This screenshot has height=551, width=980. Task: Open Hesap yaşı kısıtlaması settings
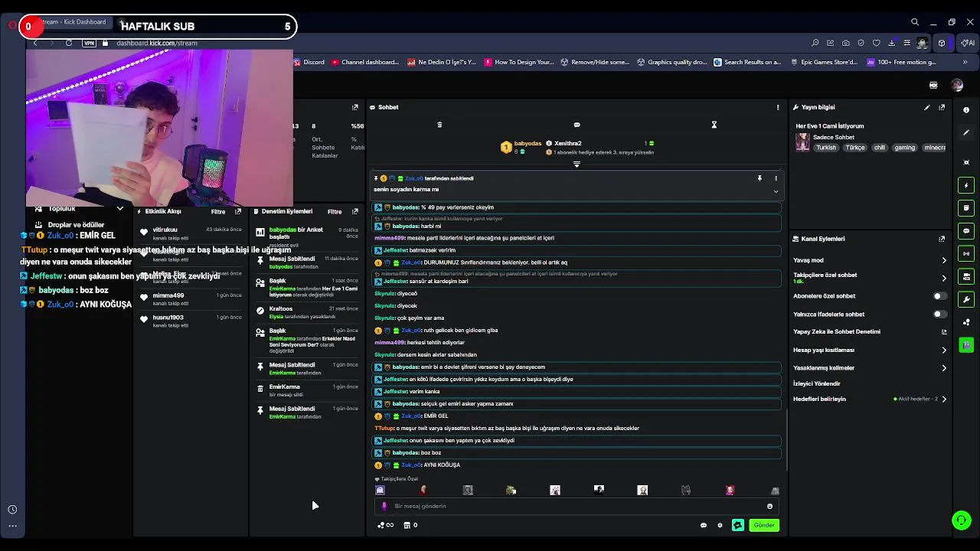(869, 350)
